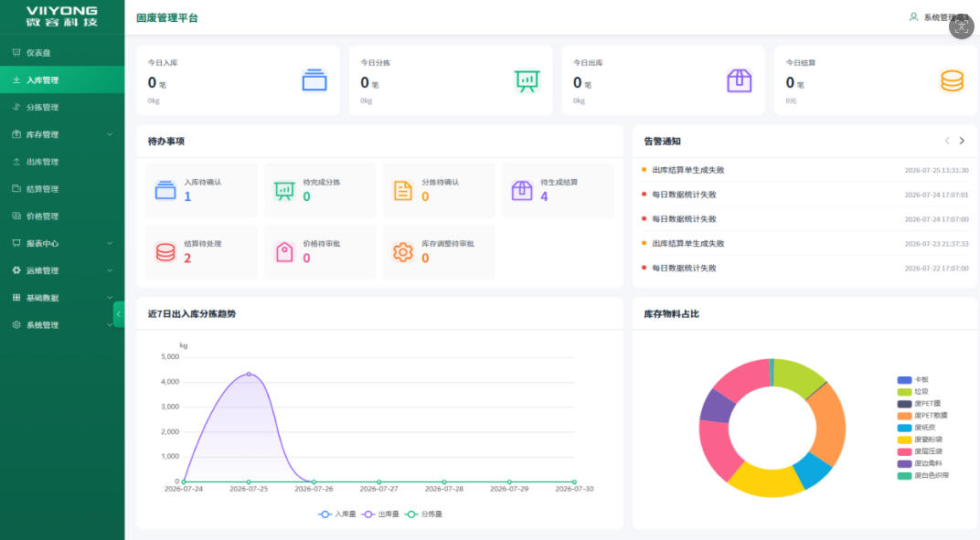Click the 入库管理 download arrow icon

click(16, 80)
